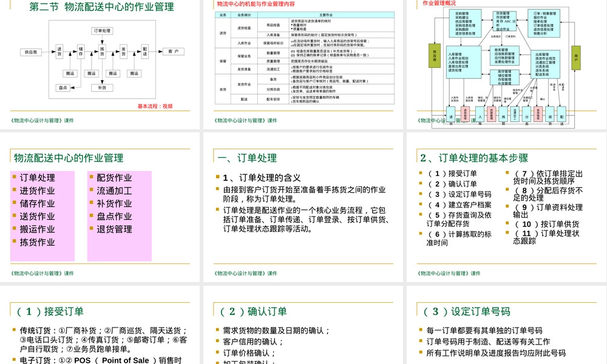Click the 订单/销售管理 box in the overview diagram

click(x=544, y=23)
